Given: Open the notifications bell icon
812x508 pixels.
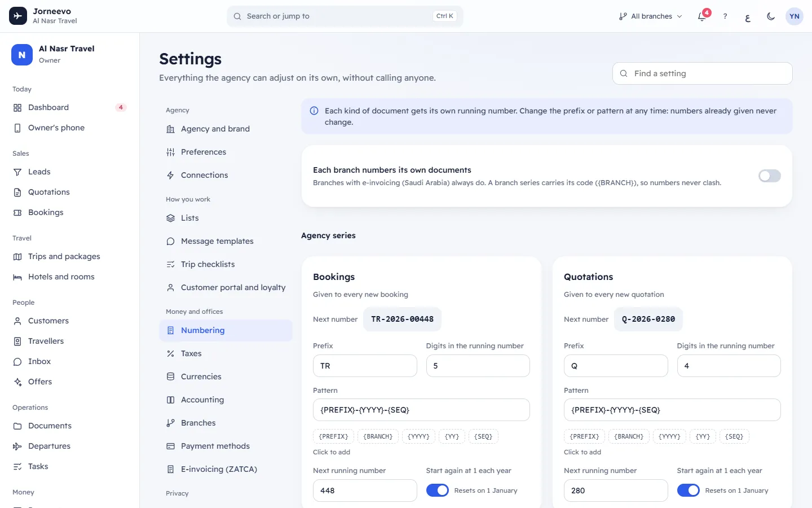Looking at the screenshot, I should coord(702,16).
